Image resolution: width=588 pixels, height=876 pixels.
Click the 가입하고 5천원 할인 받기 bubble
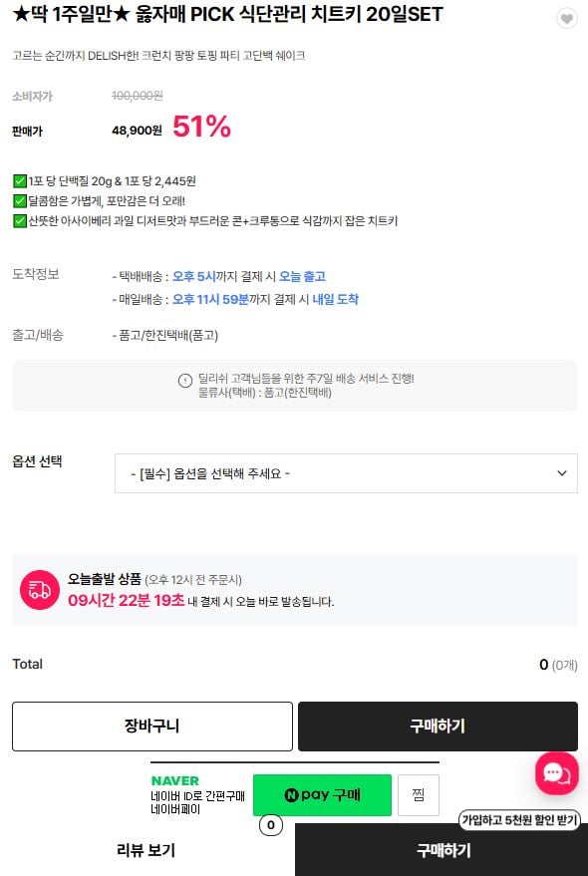[x=520, y=819]
